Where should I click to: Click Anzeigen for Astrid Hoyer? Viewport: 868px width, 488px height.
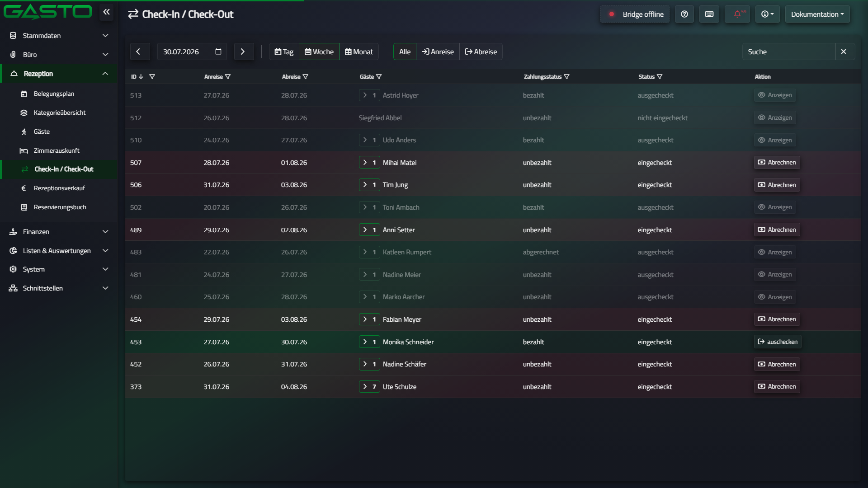pos(775,95)
